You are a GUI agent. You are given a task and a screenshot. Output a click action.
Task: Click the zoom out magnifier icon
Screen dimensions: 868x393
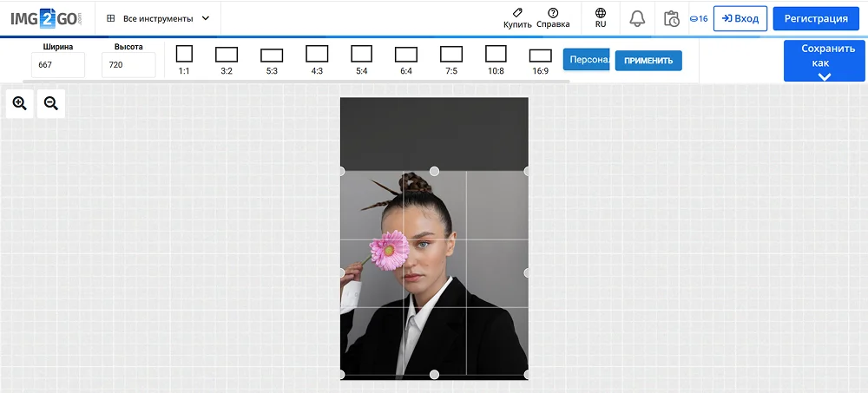click(51, 104)
